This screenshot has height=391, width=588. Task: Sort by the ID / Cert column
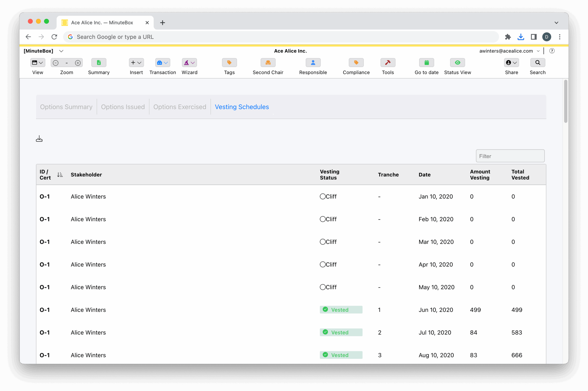[x=60, y=174]
